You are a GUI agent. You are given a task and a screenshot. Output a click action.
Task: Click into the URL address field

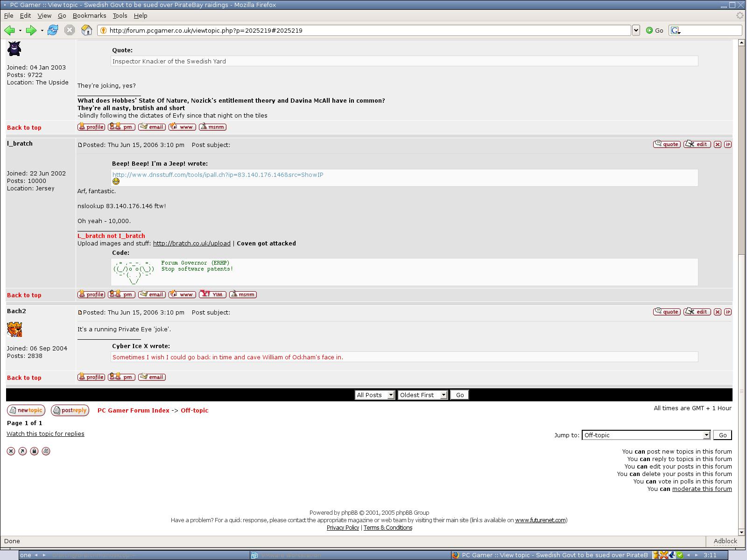point(364,30)
